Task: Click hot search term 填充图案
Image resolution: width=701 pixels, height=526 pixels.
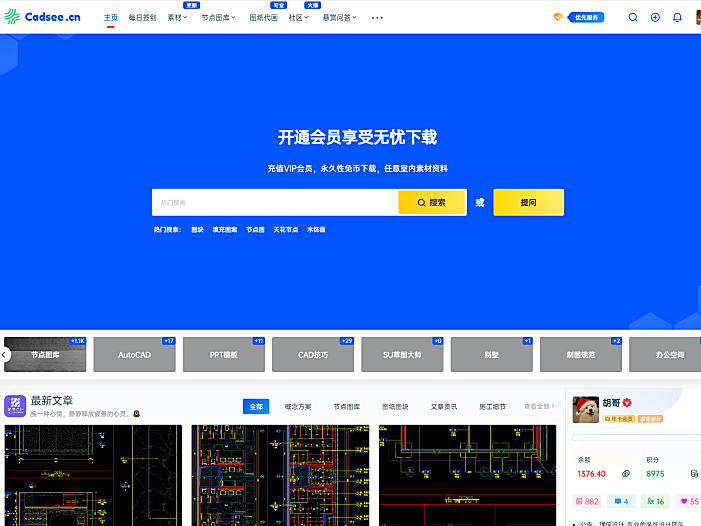Action: click(x=225, y=230)
